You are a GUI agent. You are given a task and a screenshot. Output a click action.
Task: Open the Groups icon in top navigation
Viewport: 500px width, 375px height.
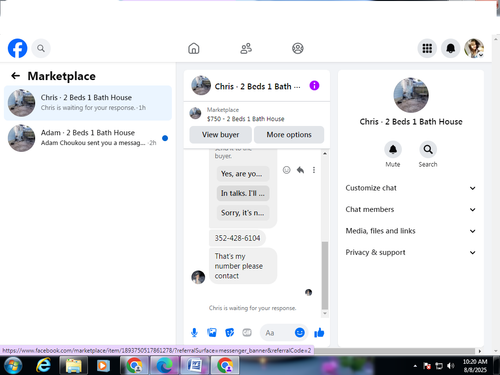coord(298,48)
